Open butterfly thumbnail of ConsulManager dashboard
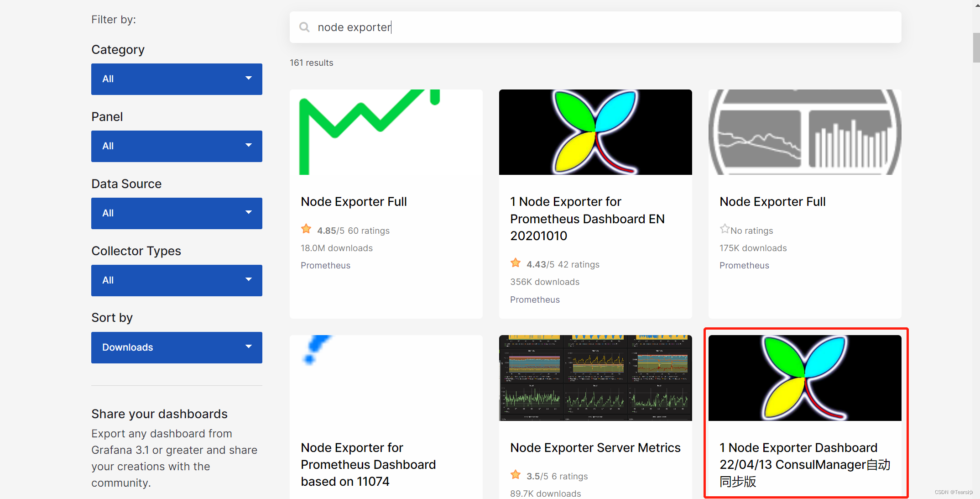The height and width of the screenshot is (499, 980). [805, 378]
